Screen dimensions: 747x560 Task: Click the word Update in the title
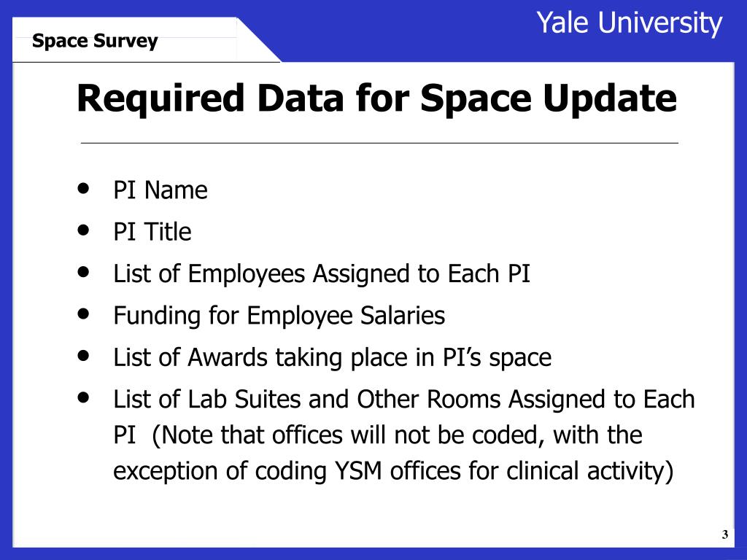point(610,98)
